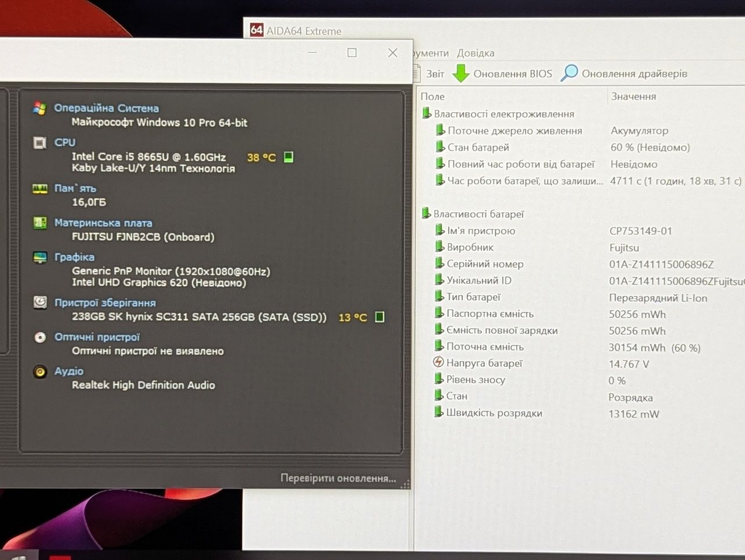Click the battery icon beside Властивості електроживлення
Screen dimensions: 745x560
coord(427,113)
